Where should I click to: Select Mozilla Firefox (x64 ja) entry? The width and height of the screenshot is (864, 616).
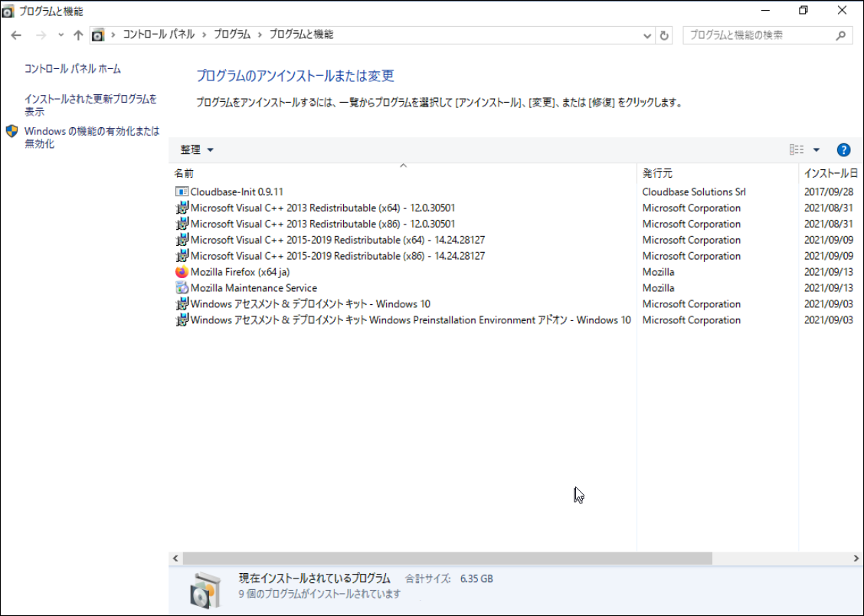pos(240,272)
